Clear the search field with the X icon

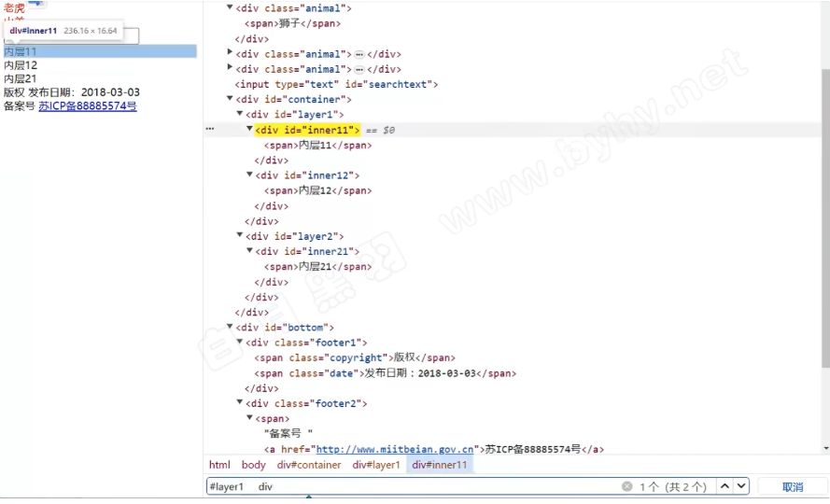(x=627, y=486)
